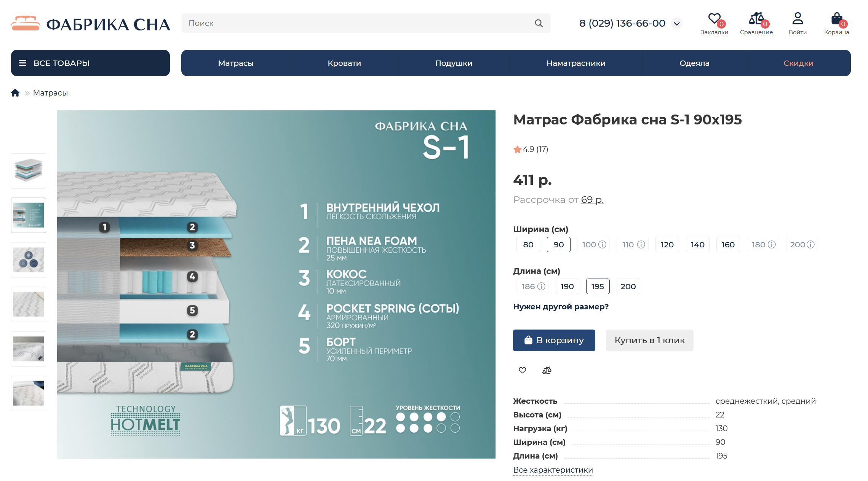
Task: Click the orange rating star
Action: [517, 150]
